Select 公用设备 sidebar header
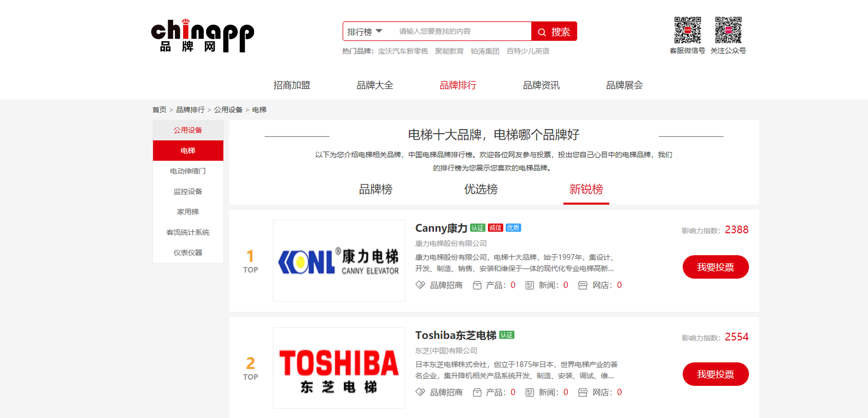868x418 pixels. [x=188, y=130]
